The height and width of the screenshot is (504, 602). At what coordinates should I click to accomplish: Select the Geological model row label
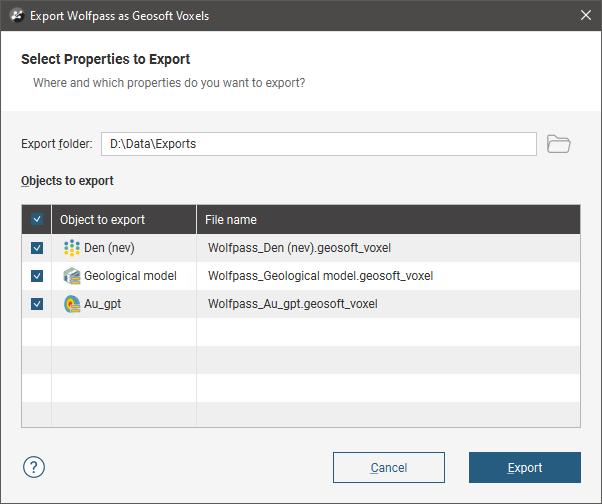click(x=130, y=276)
